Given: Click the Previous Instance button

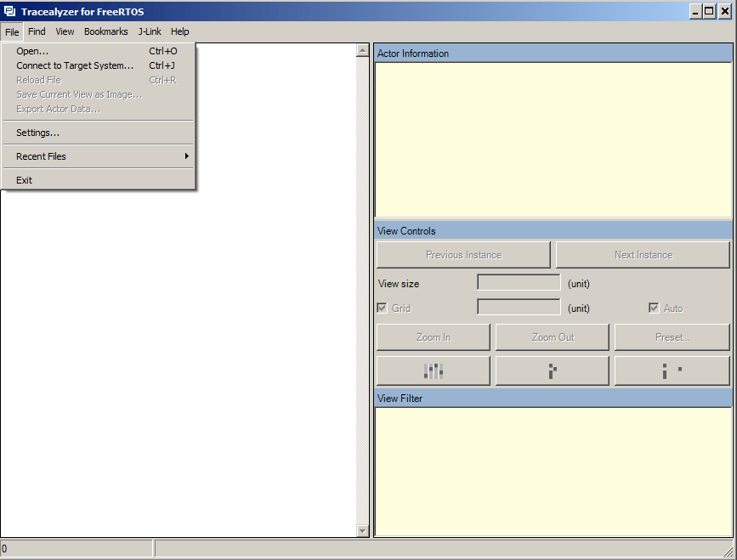Looking at the screenshot, I should [463, 255].
